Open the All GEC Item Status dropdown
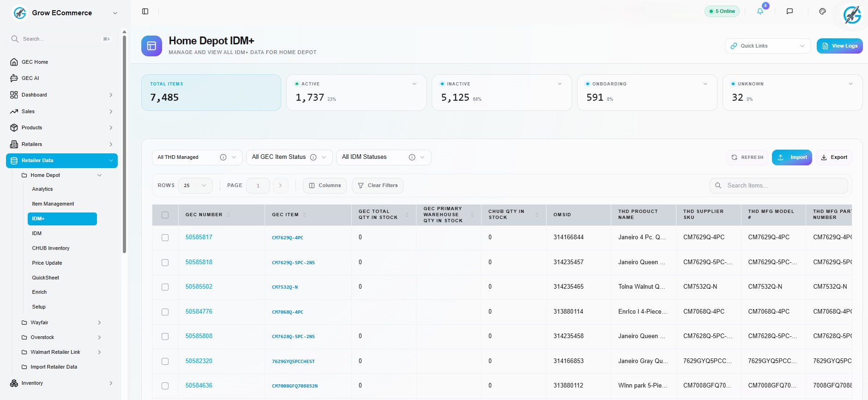 289,157
